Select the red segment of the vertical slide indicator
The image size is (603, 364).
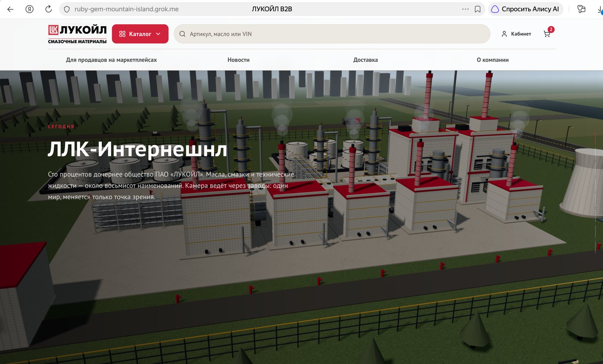tap(595, 139)
